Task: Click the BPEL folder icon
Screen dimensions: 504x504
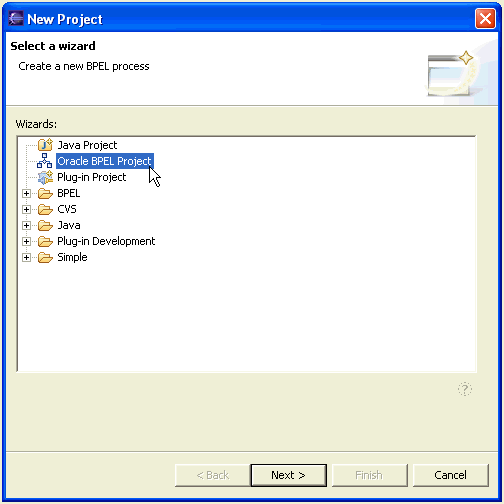Action: coord(45,193)
